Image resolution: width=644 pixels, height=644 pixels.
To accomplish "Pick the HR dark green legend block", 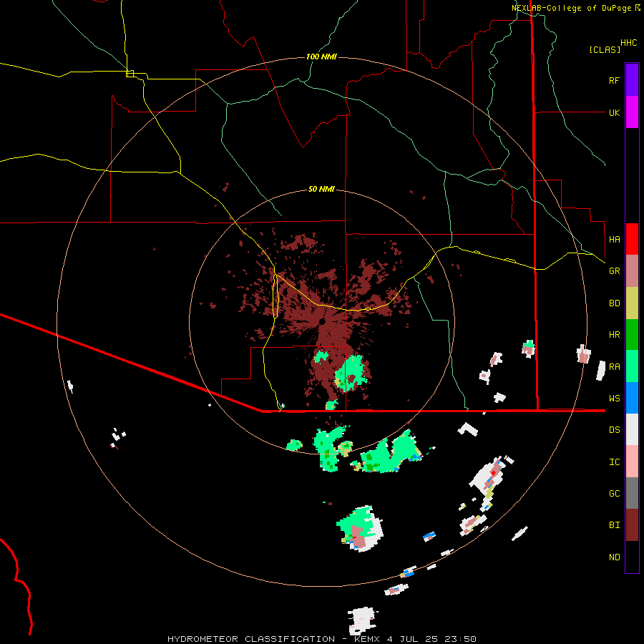I will pyautogui.click(x=632, y=335).
